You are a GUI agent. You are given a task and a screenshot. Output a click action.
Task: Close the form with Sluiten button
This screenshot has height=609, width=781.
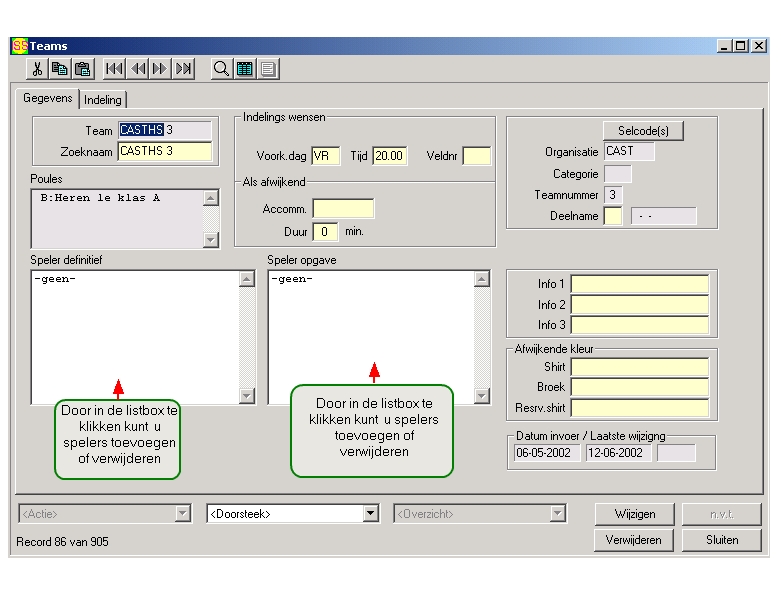pos(721,540)
